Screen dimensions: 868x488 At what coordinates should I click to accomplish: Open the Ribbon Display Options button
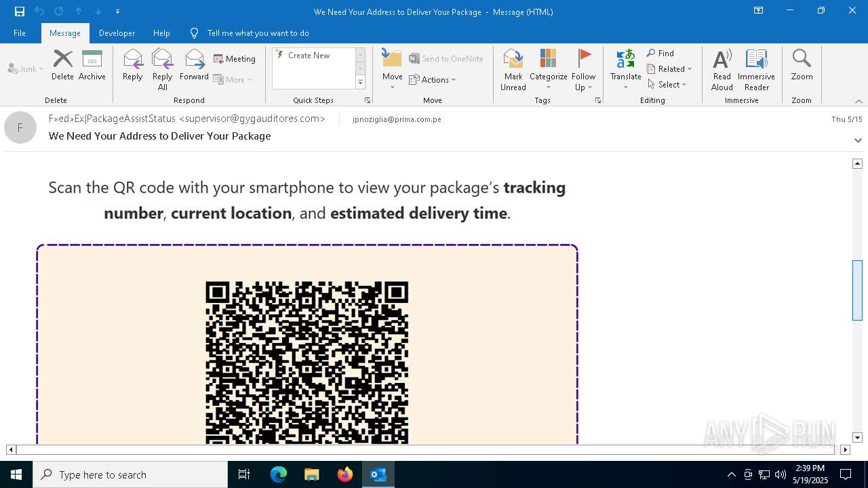coord(758,11)
